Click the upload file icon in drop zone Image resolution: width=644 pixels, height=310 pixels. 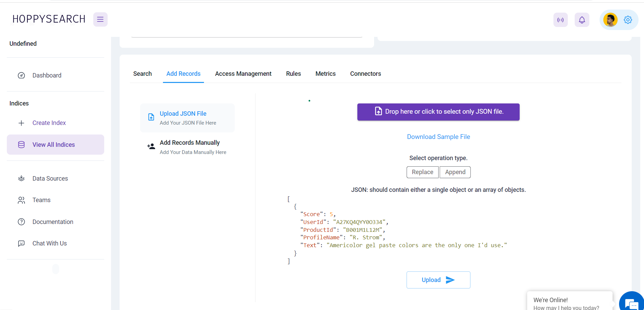pos(379,111)
